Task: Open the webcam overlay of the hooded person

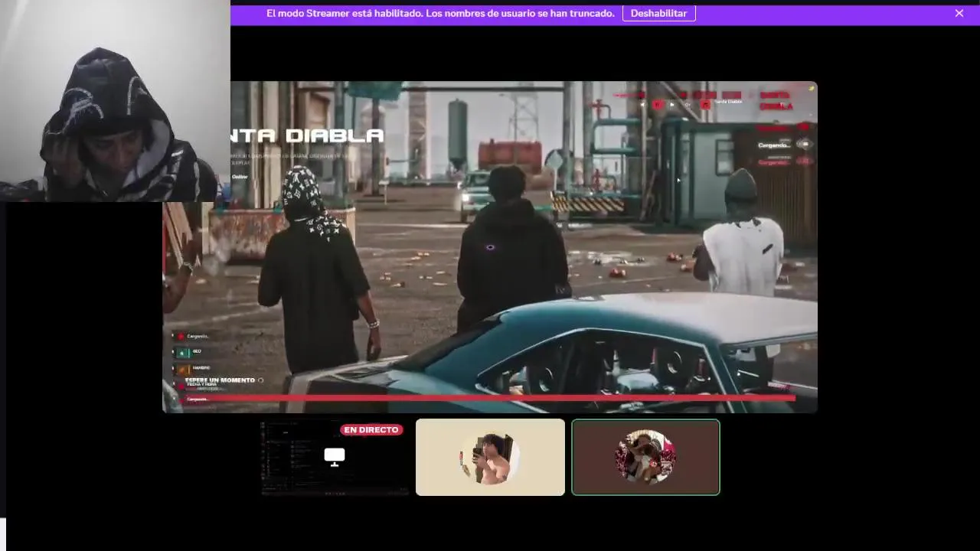Action: point(115,100)
